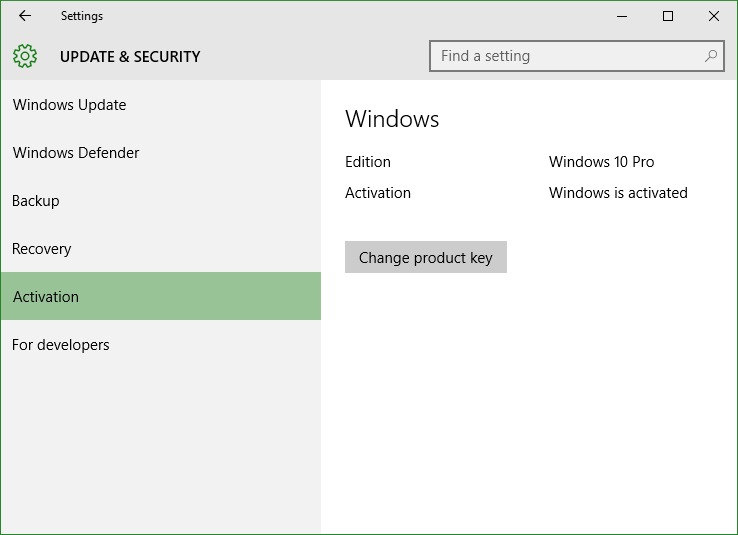Viewport: 738px width, 535px height.
Task: Close the Settings window
Action: pyautogui.click(x=714, y=16)
